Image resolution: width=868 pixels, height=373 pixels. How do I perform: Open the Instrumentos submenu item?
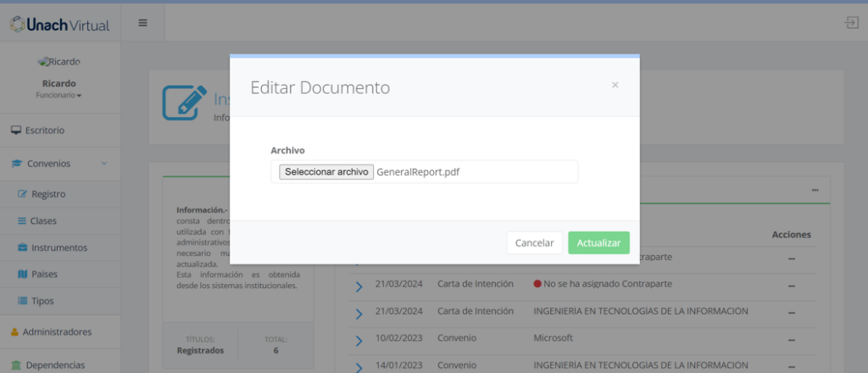(60, 248)
